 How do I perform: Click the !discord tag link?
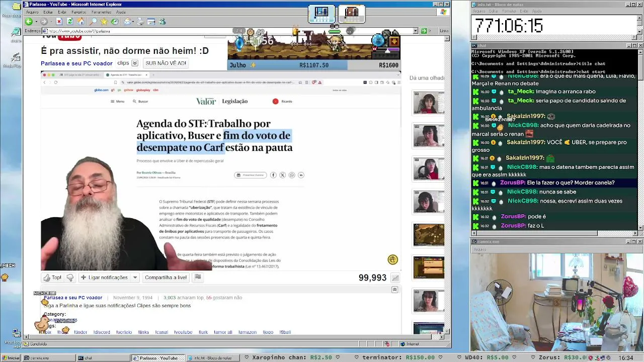tap(102, 332)
